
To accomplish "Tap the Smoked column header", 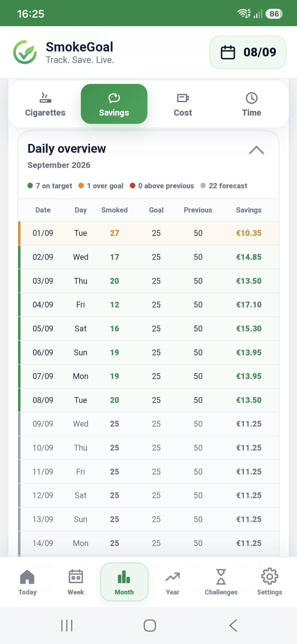I will point(114,210).
